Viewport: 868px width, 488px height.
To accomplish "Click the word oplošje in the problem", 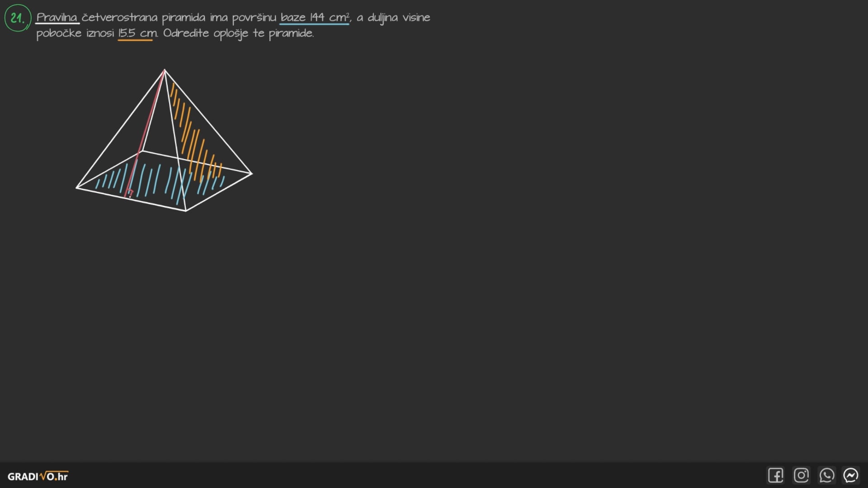I will (231, 33).
